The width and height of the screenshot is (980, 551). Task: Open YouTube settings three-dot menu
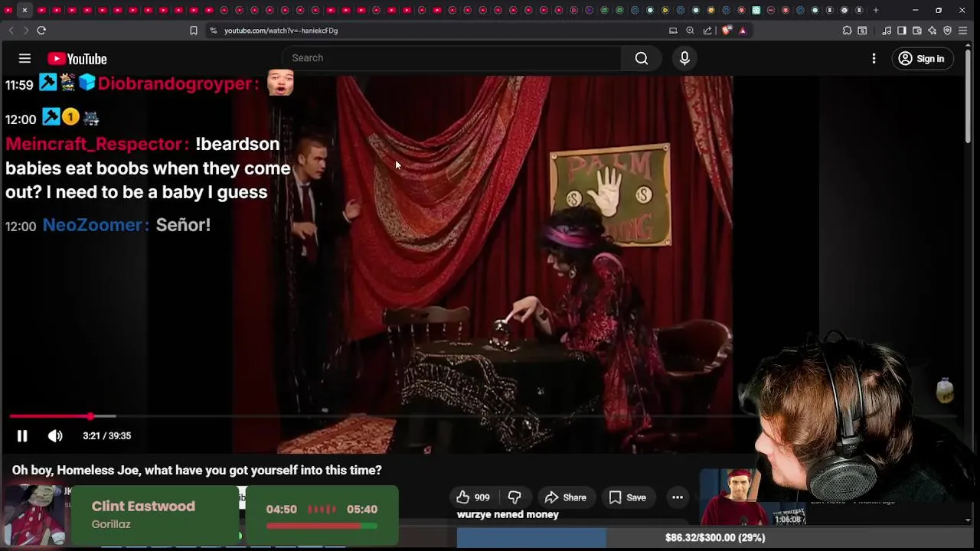tap(874, 58)
